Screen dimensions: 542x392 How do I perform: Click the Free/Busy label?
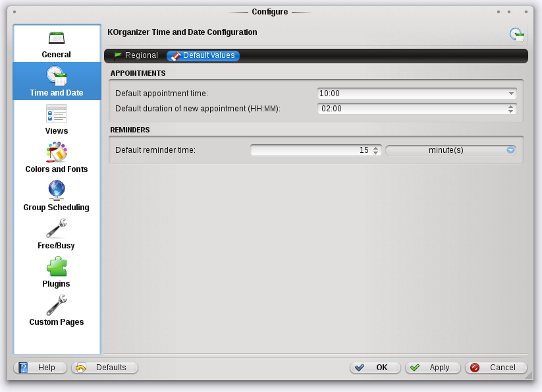click(57, 246)
